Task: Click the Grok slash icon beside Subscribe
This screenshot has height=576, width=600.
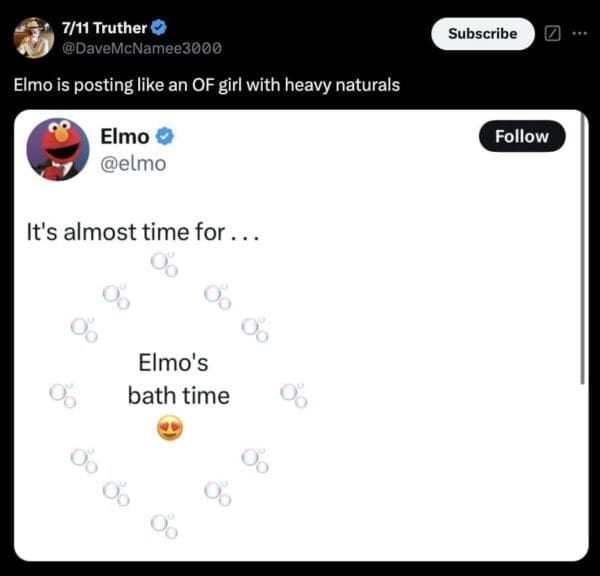Action: (x=554, y=34)
